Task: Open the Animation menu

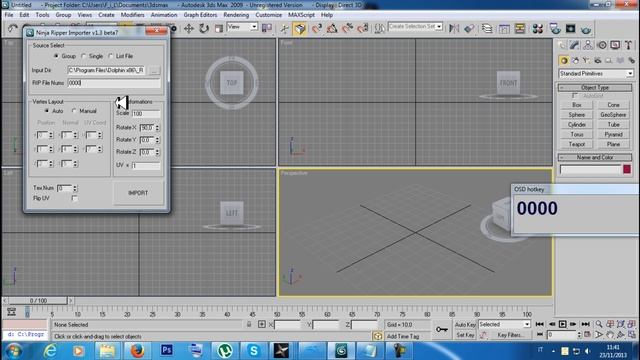Action: tap(164, 15)
